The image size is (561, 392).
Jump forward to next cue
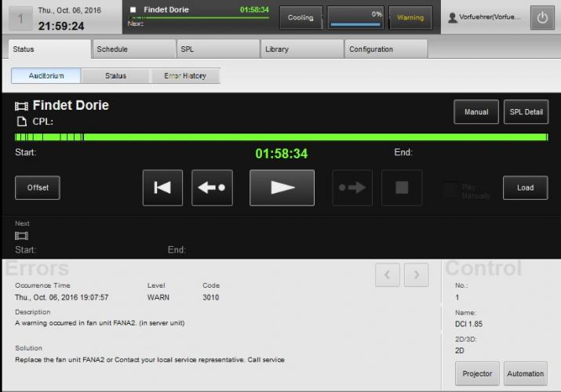click(x=352, y=188)
